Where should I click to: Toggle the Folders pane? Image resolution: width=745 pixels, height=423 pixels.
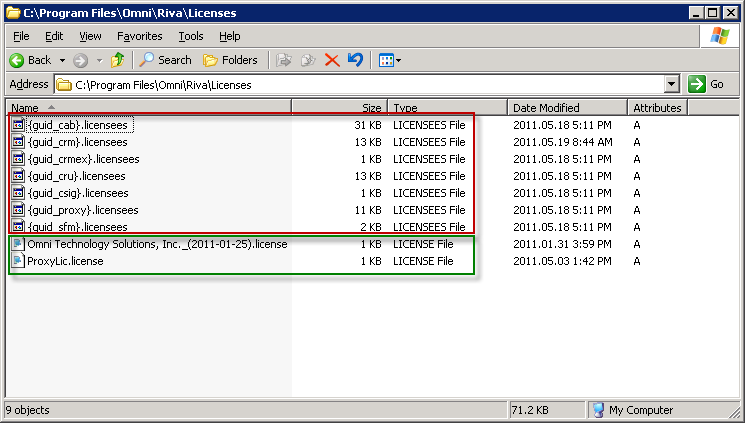pos(230,60)
